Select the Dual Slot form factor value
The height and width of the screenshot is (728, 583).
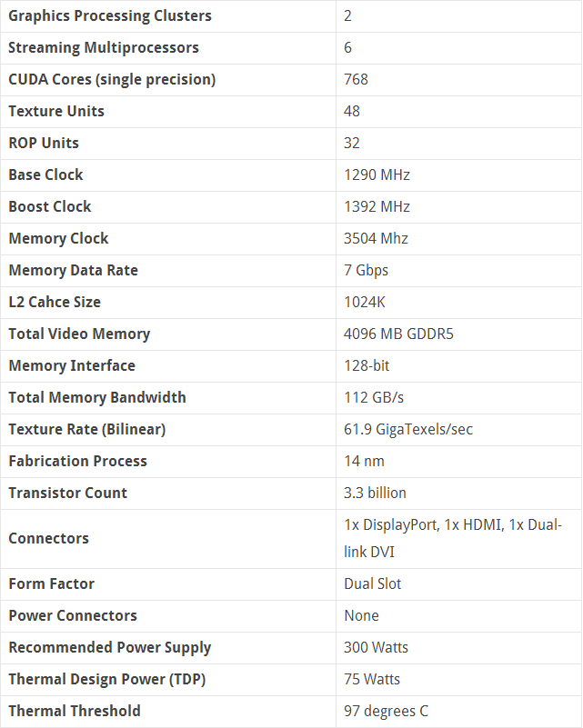372,583
